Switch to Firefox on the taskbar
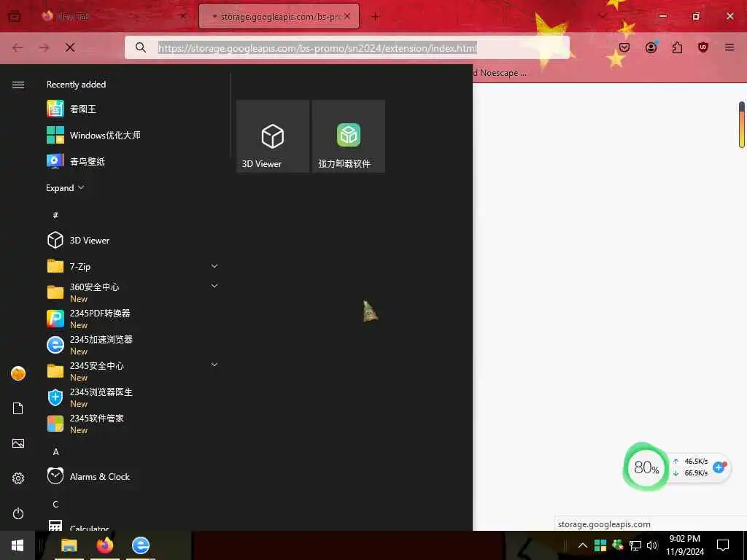747x560 pixels. [x=105, y=545]
